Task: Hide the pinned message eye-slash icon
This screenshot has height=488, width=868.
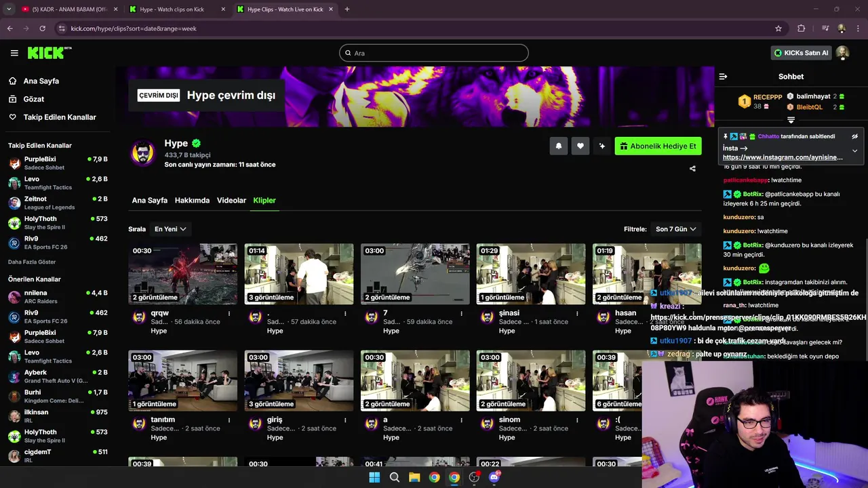Action: tap(854, 136)
